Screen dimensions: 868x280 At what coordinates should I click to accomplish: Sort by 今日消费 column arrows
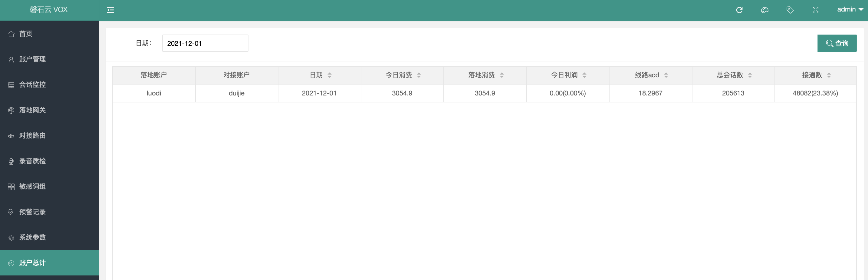tap(419, 75)
